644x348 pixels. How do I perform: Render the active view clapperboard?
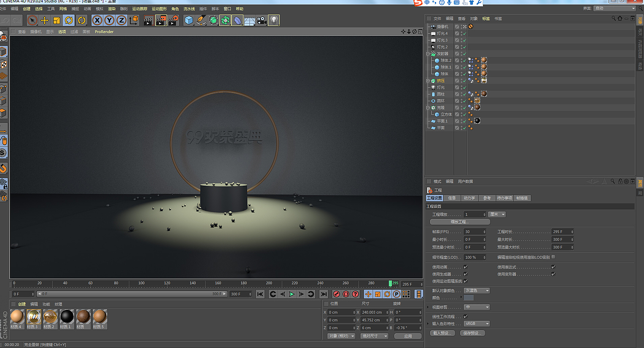point(148,20)
